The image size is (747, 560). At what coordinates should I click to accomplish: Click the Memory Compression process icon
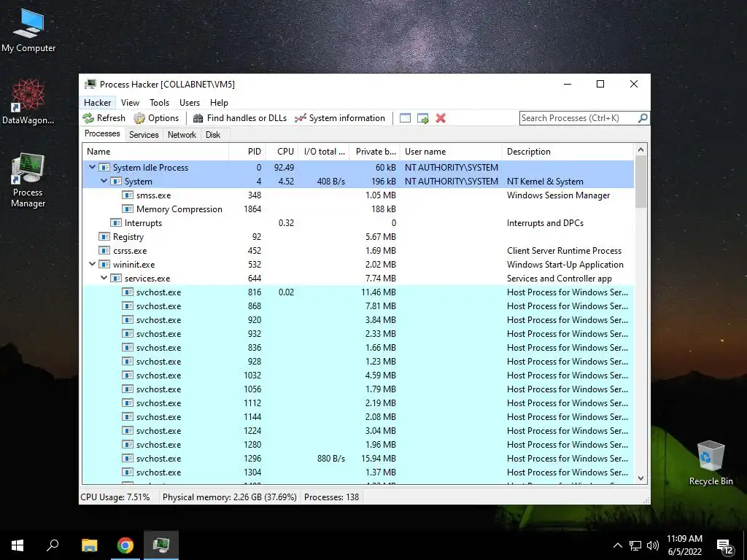(x=127, y=209)
